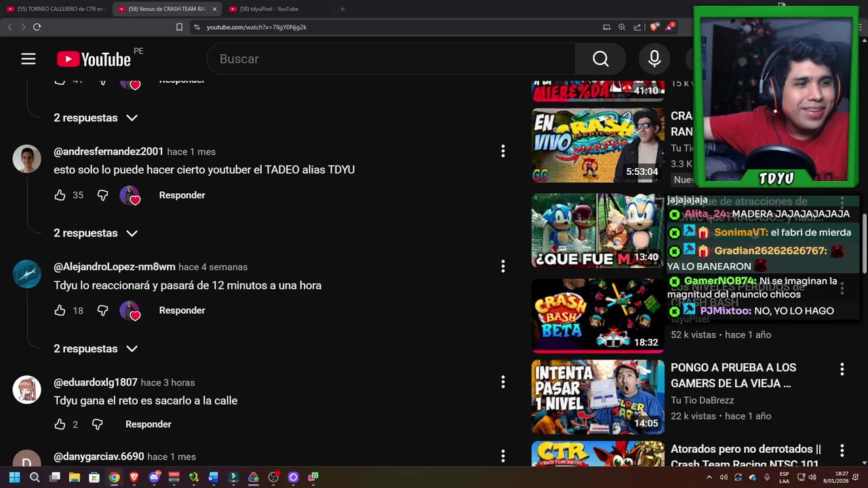Open the @eduardoxlg1807 channel link
Viewport: 868px width, 488px height.
pyautogui.click(x=96, y=382)
